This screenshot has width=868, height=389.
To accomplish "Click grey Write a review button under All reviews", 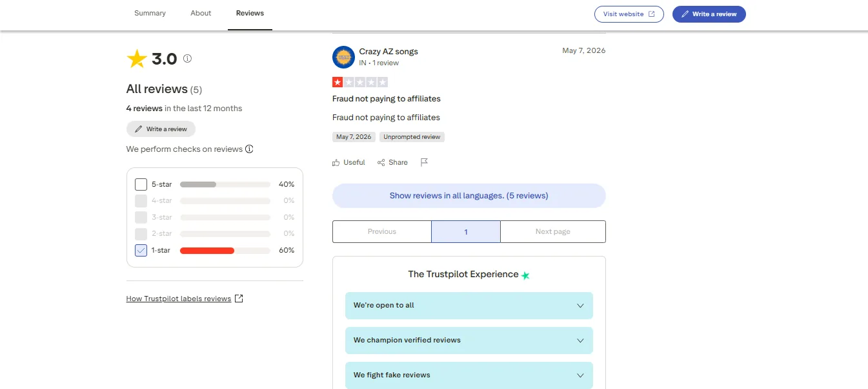I will pos(161,129).
